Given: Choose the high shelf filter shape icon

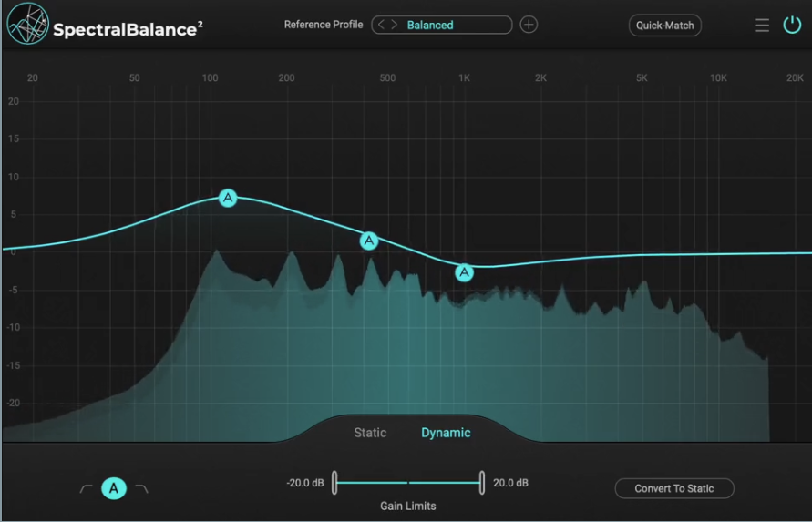Looking at the screenshot, I should pos(142,488).
